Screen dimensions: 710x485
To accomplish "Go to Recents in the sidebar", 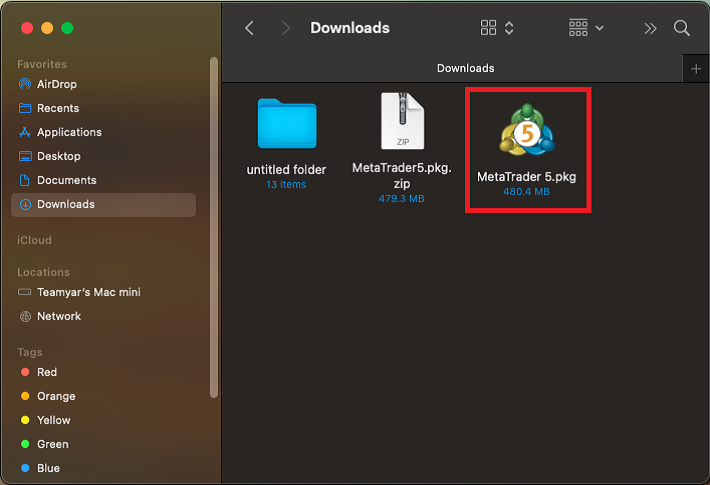I will click(x=58, y=108).
